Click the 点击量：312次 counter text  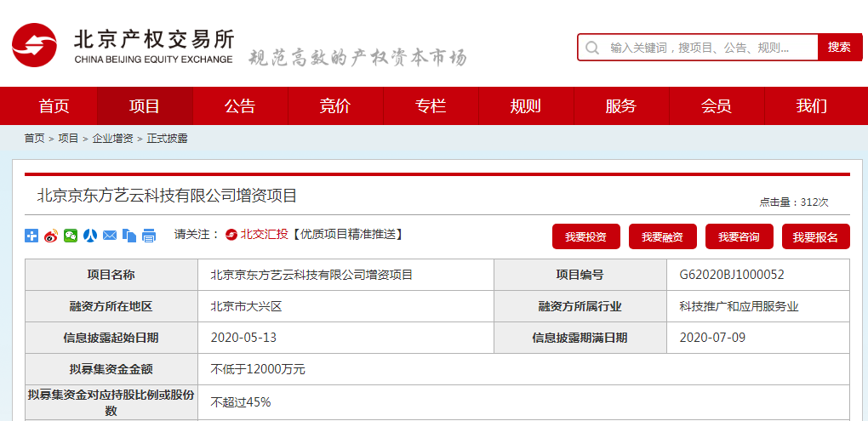tap(794, 202)
